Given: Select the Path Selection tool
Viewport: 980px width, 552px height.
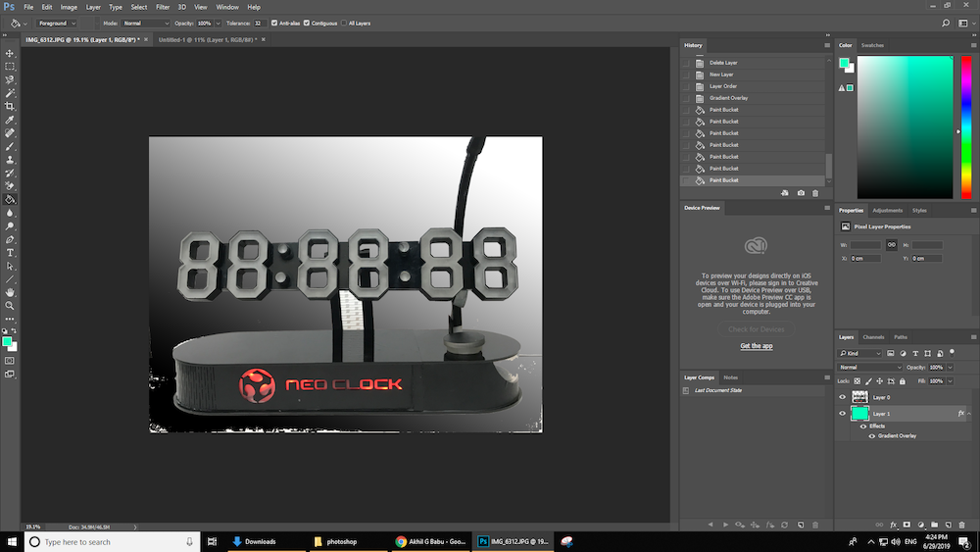Looking at the screenshot, I should (x=10, y=267).
